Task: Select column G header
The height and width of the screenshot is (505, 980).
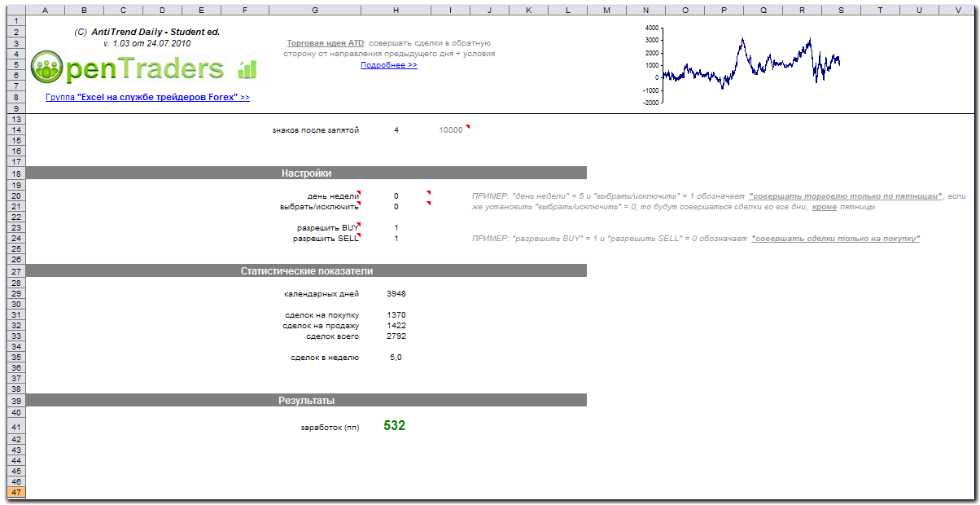Action: click(314, 10)
